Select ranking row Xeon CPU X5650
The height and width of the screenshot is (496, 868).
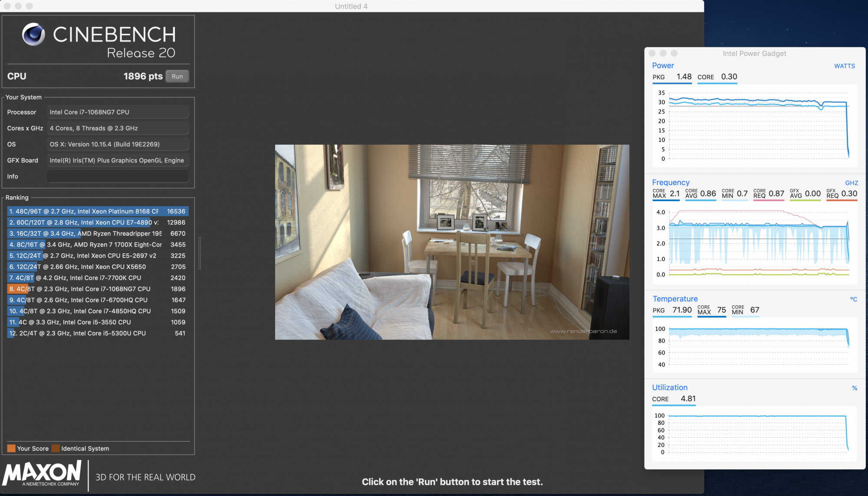(x=98, y=267)
